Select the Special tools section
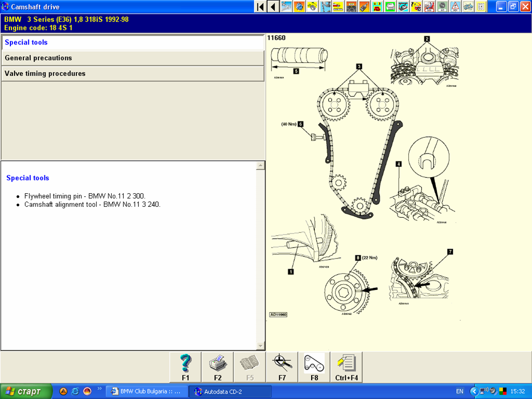The width and height of the screenshot is (532, 399). pyautogui.click(x=133, y=42)
